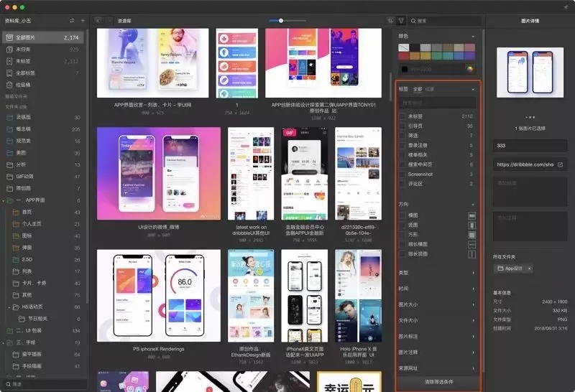Switch to the 全部 tab in tags

(418, 89)
